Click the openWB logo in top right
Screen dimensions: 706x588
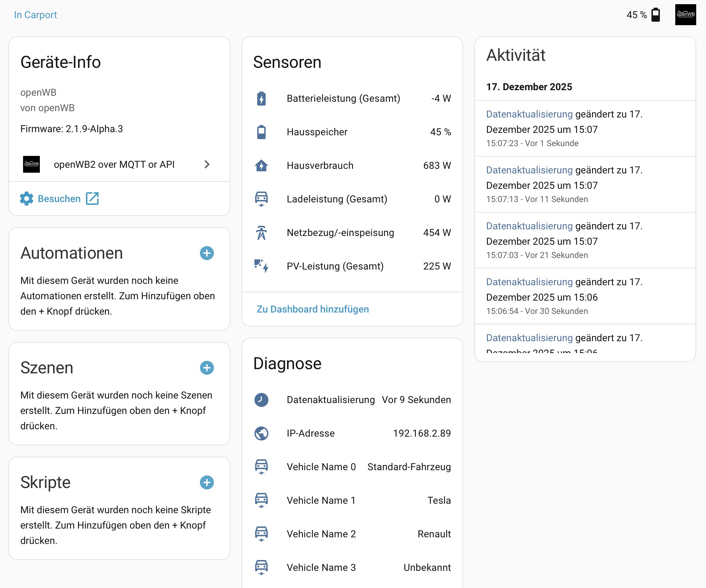click(685, 15)
